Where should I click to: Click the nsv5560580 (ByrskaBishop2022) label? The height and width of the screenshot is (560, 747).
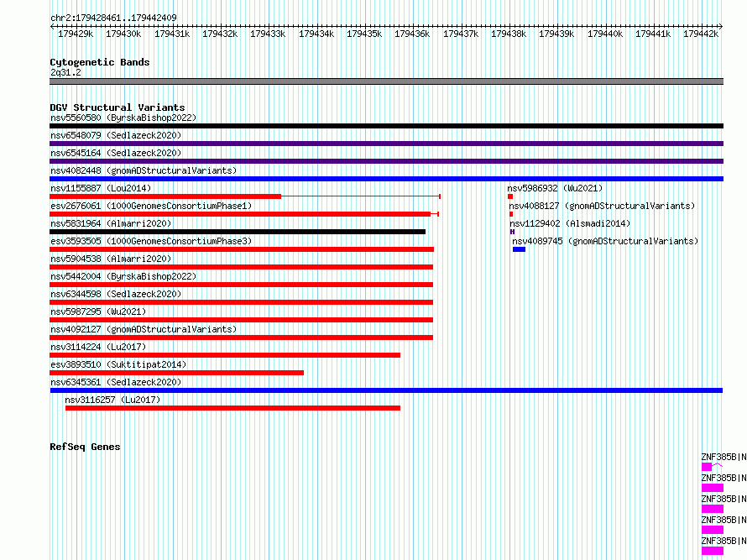coord(123,118)
